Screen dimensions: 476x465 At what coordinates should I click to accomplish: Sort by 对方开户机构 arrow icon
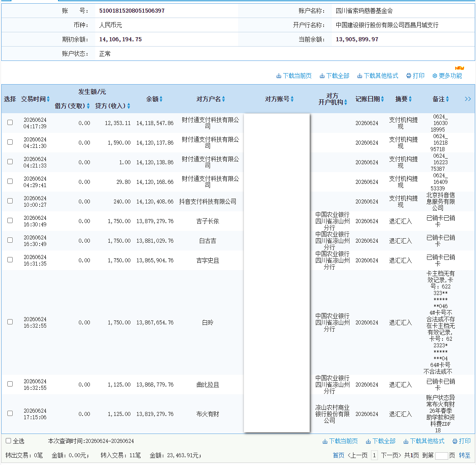pyautogui.click(x=346, y=102)
